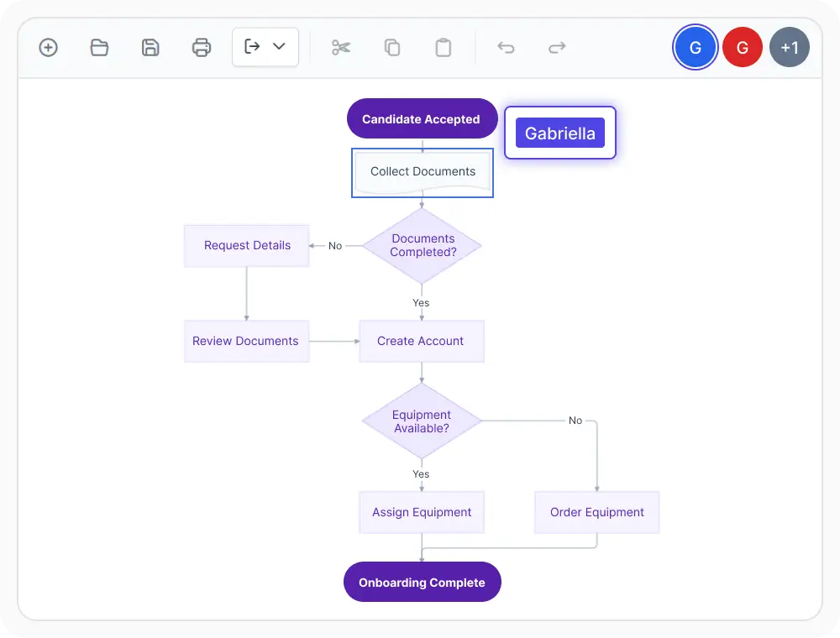The height and width of the screenshot is (638, 840).
Task: Select the red G collaborator avatar
Action: [x=743, y=47]
